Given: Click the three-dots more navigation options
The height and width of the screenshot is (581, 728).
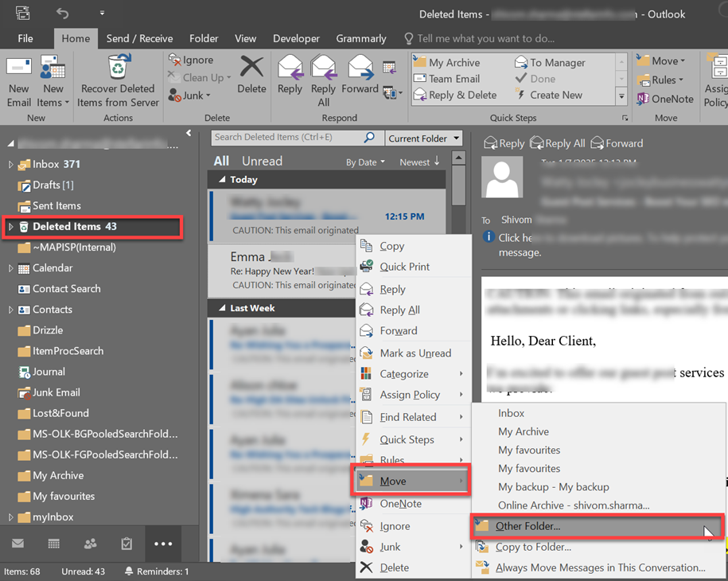Looking at the screenshot, I should point(163,544).
